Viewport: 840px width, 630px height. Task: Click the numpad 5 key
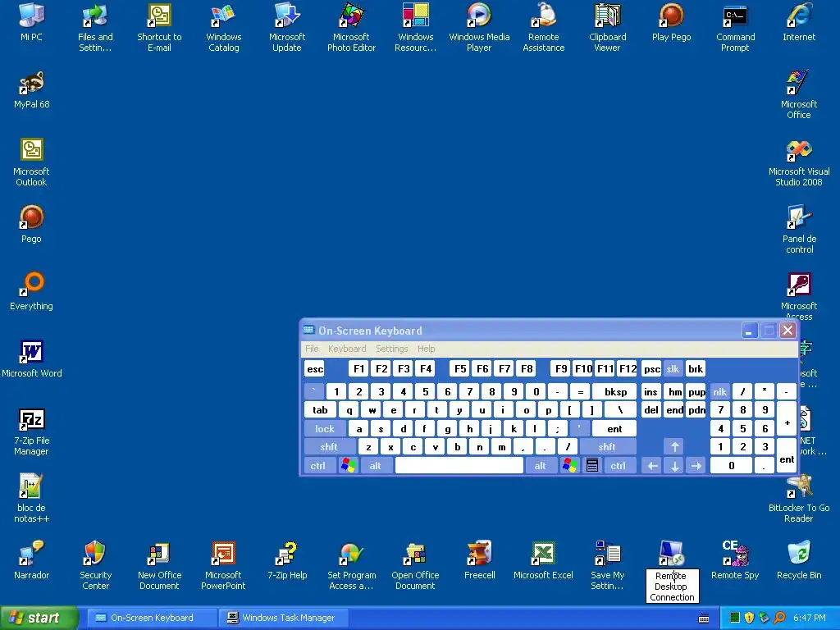[x=742, y=428]
